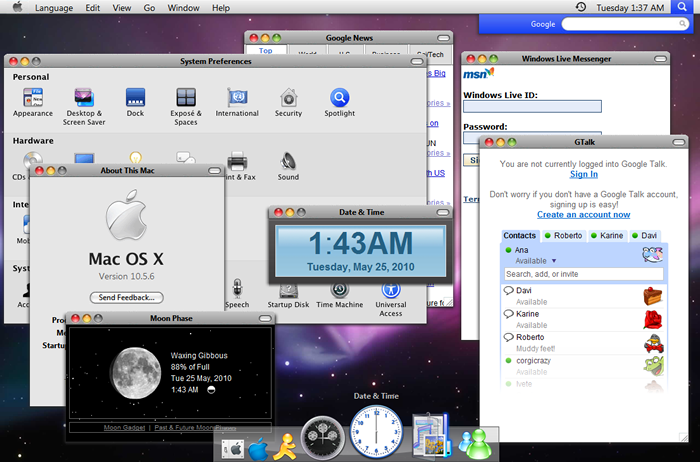The height and width of the screenshot is (462, 700).
Task: Open the Startup Disk preference pane
Action: [288, 296]
